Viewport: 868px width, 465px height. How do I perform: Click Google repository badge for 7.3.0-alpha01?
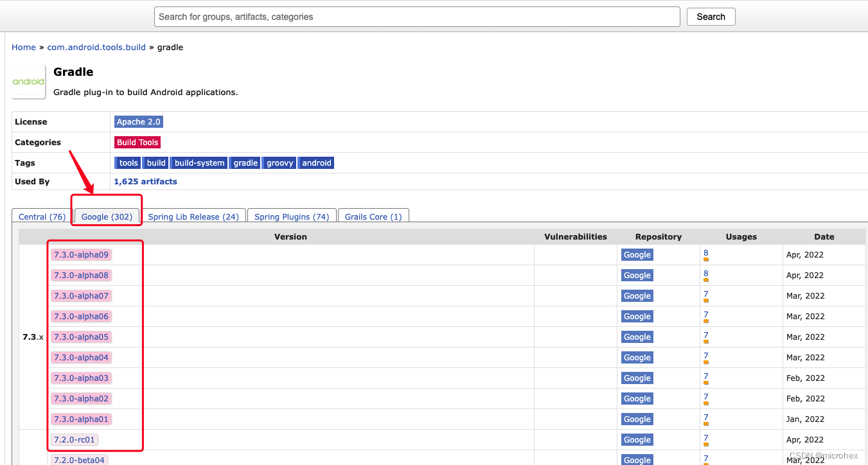pos(637,419)
